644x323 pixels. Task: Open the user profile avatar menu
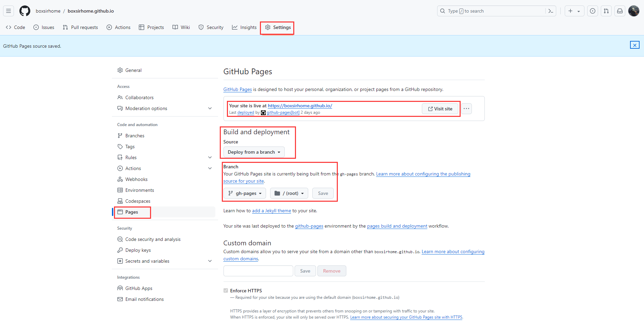click(x=633, y=11)
